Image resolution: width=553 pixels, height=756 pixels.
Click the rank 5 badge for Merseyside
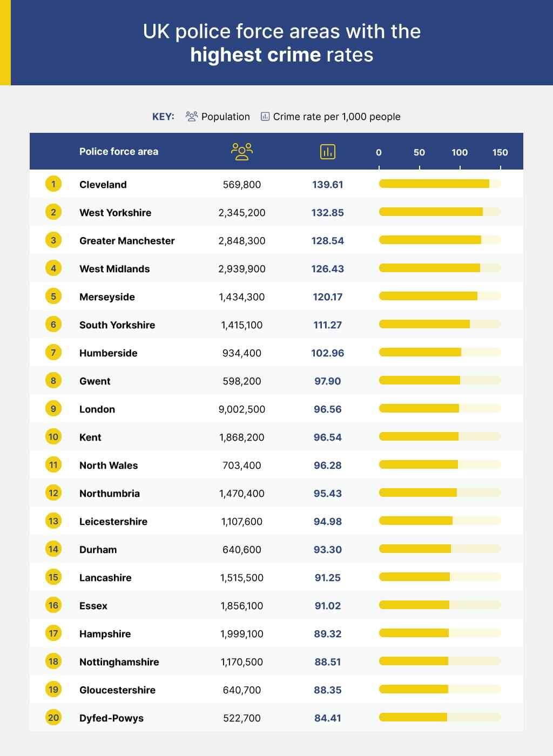click(53, 296)
